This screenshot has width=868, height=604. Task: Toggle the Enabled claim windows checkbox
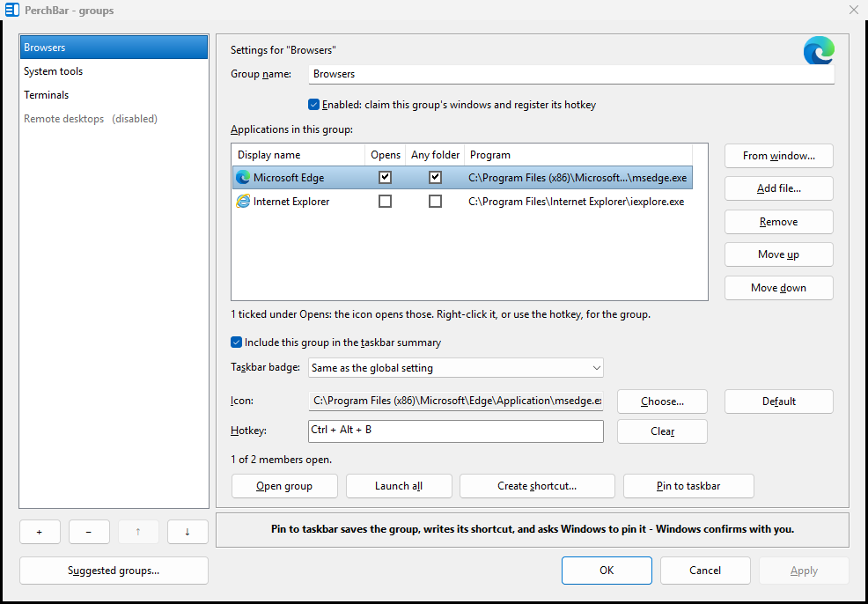click(314, 105)
